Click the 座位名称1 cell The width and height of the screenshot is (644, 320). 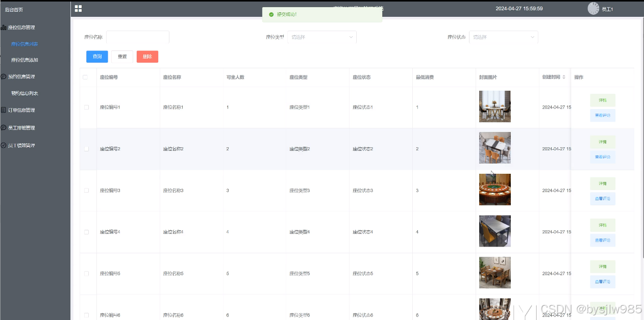click(173, 108)
